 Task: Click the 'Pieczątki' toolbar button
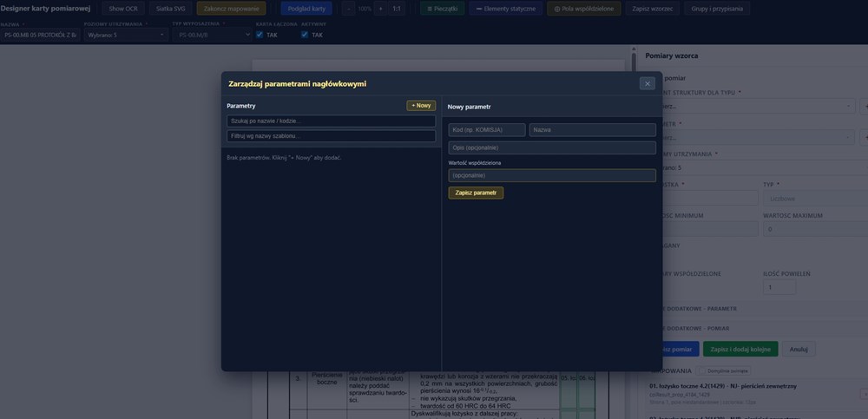[x=442, y=8]
